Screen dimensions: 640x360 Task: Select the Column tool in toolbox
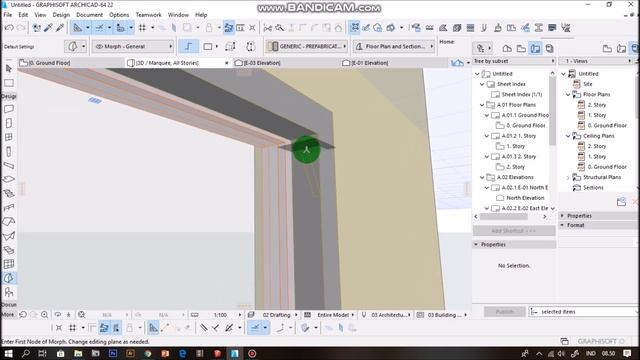[9, 151]
